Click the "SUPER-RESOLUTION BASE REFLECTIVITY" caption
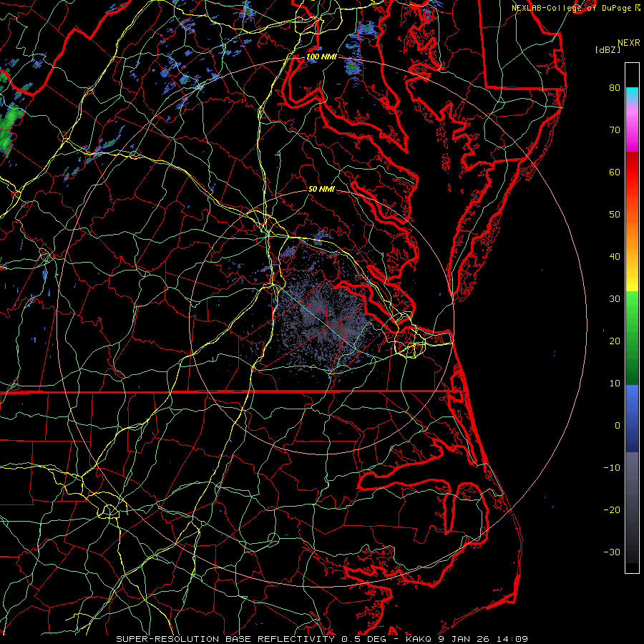 pos(225,639)
